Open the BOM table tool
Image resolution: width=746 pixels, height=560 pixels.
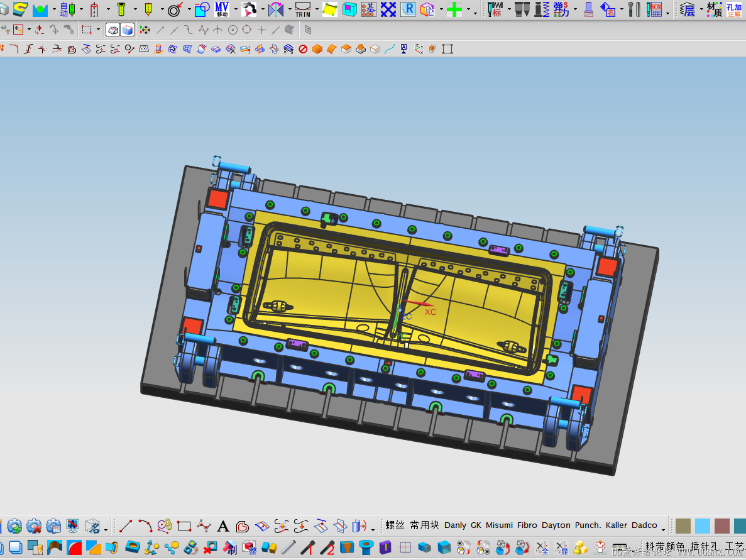pyautogui.click(x=655, y=9)
